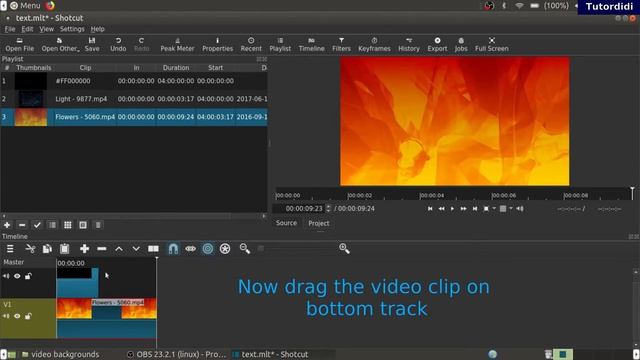Viewport: 640px width, 360px height.
Task: Overwrite clip with down chevron icon
Action: point(136,249)
